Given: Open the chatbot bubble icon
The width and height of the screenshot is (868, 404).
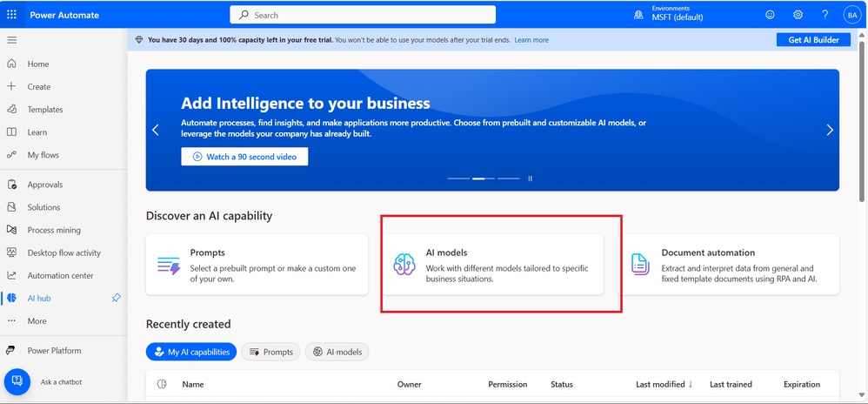Looking at the screenshot, I should tap(17, 381).
